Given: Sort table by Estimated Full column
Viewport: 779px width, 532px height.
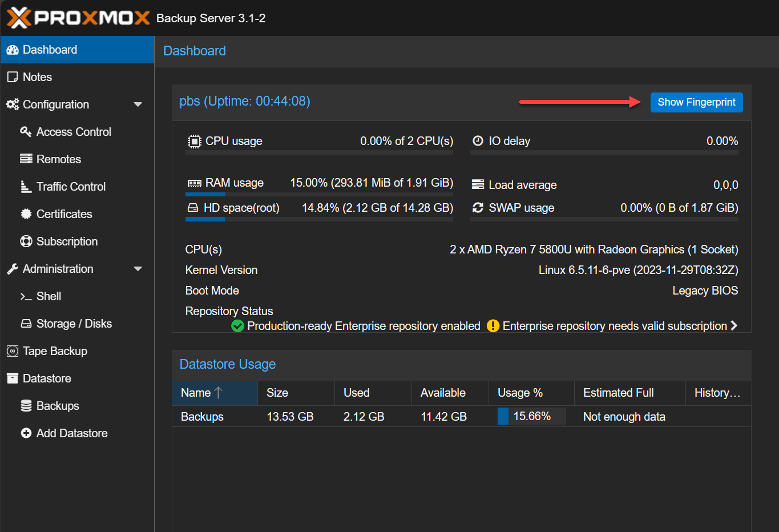Looking at the screenshot, I should (618, 393).
